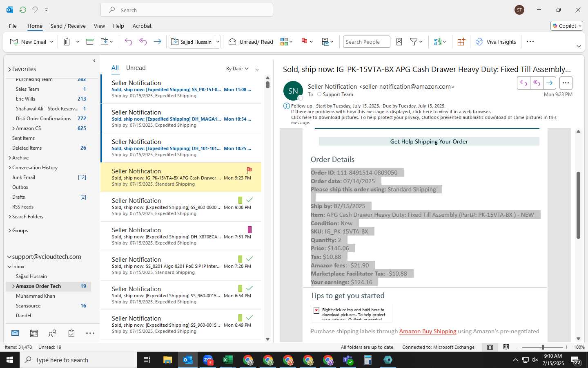Open the Amazon Order Tech folder
The height and width of the screenshot is (368, 588).
coord(38,286)
